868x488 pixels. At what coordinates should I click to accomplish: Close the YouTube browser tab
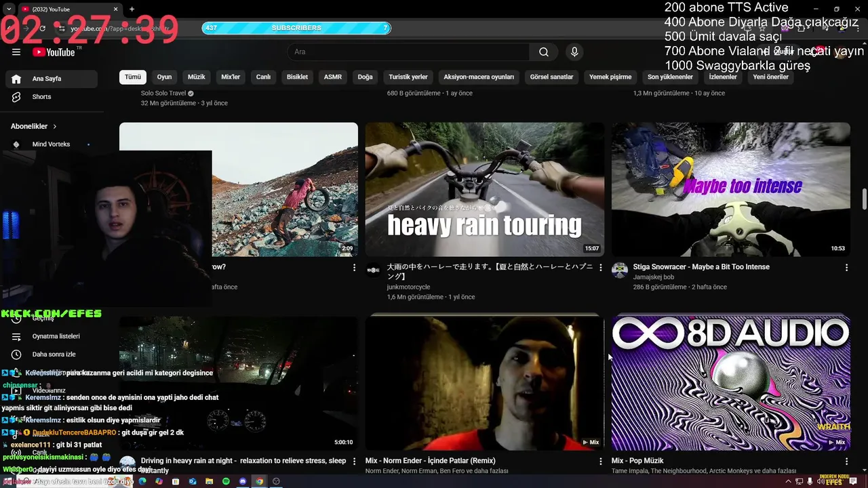pyautogui.click(x=115, y=9)
